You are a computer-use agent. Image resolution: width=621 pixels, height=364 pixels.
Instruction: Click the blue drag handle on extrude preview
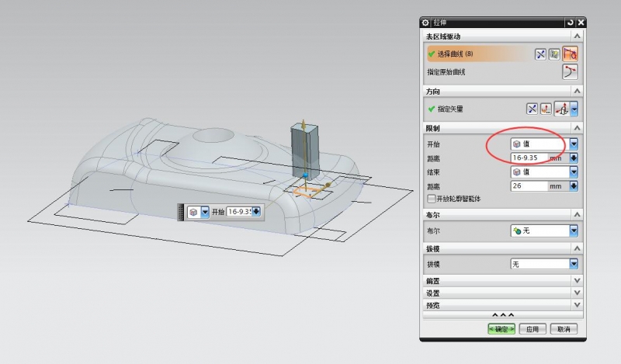[x=305, y=175]
